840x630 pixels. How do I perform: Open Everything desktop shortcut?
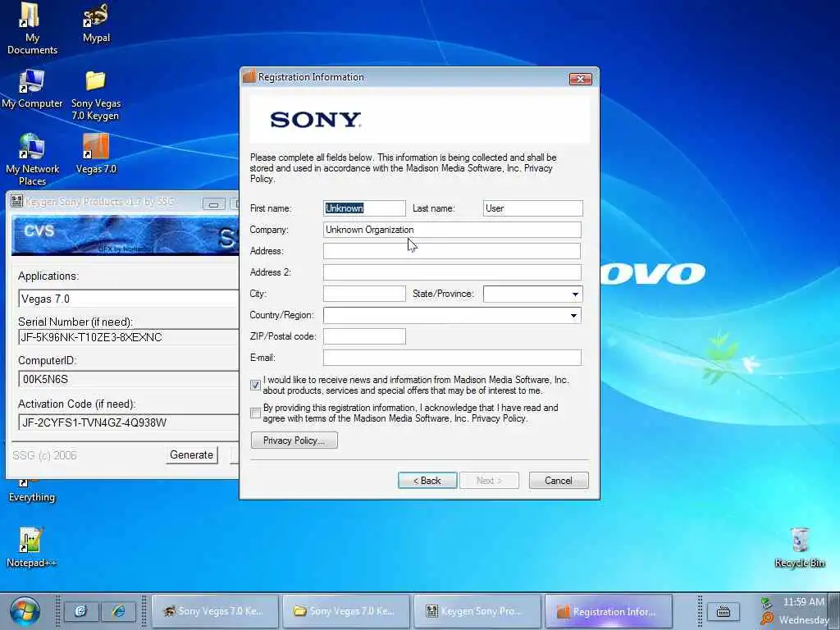tap(32, 491)
